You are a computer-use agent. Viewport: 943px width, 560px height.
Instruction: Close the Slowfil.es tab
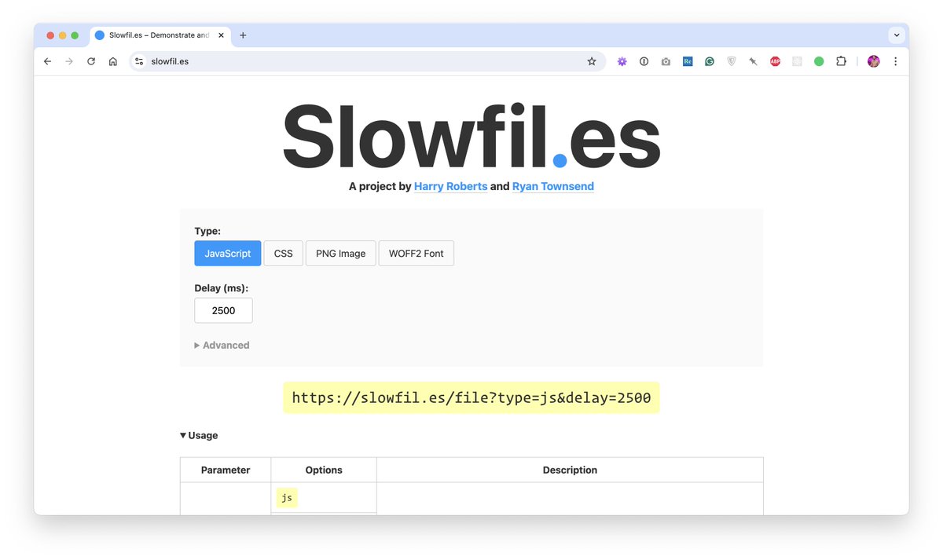point(222,35)
